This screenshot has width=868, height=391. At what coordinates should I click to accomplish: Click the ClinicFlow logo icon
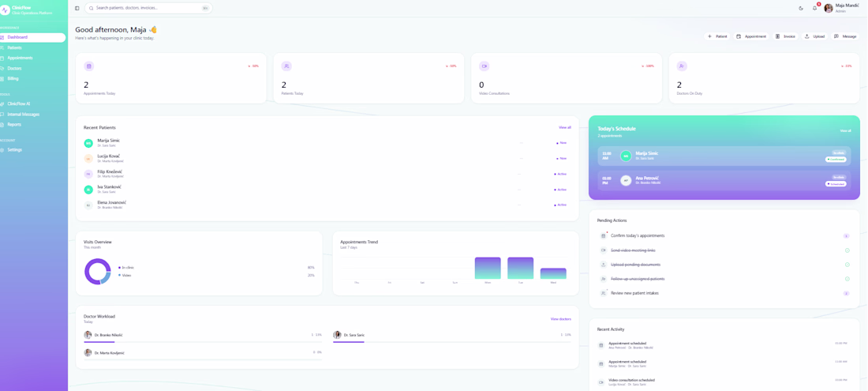(5, 10)
